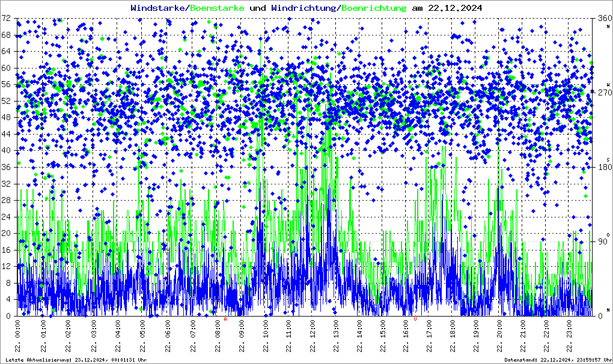Click the '40' wind speed axis label
This screenshot has width=613, height=364.
pyautogui.click(x=6, y=151)
